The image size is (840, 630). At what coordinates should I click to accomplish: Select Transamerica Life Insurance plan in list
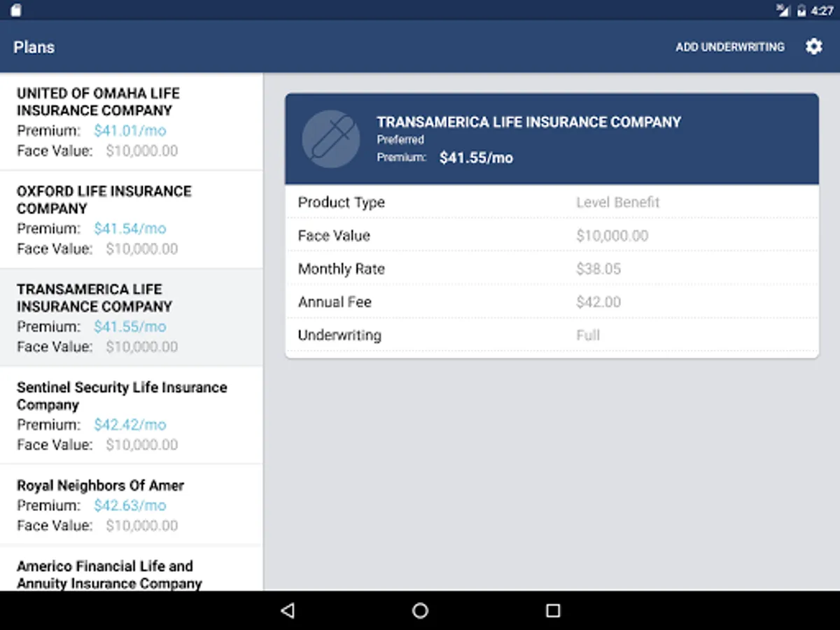[x=132, y=317]
